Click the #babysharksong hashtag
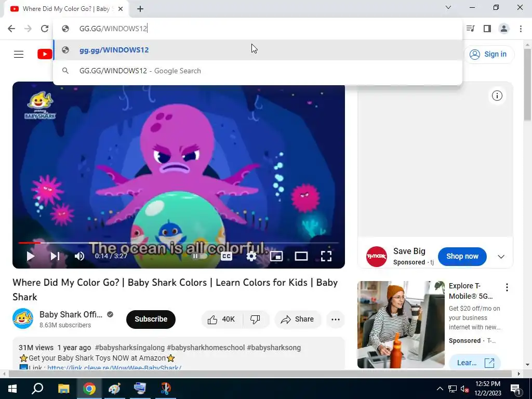This screenshot has width=532, height=399. point(274,348)
